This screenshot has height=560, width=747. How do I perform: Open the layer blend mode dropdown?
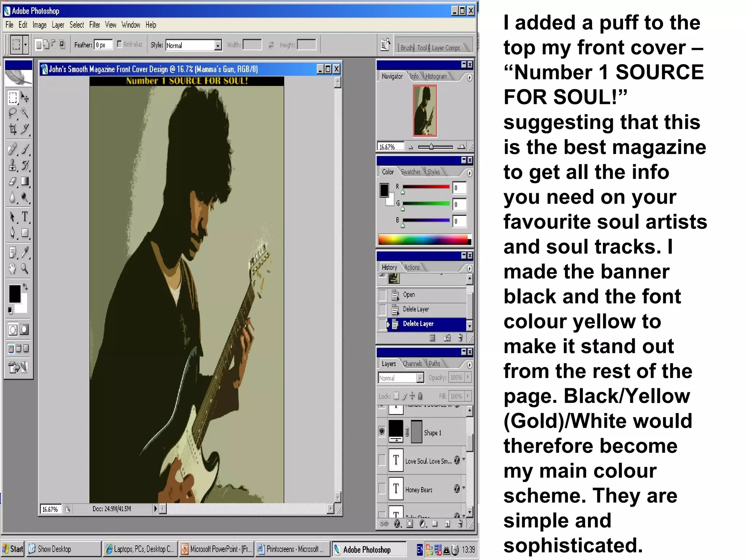pyautogui.click(x=420, y=378)
